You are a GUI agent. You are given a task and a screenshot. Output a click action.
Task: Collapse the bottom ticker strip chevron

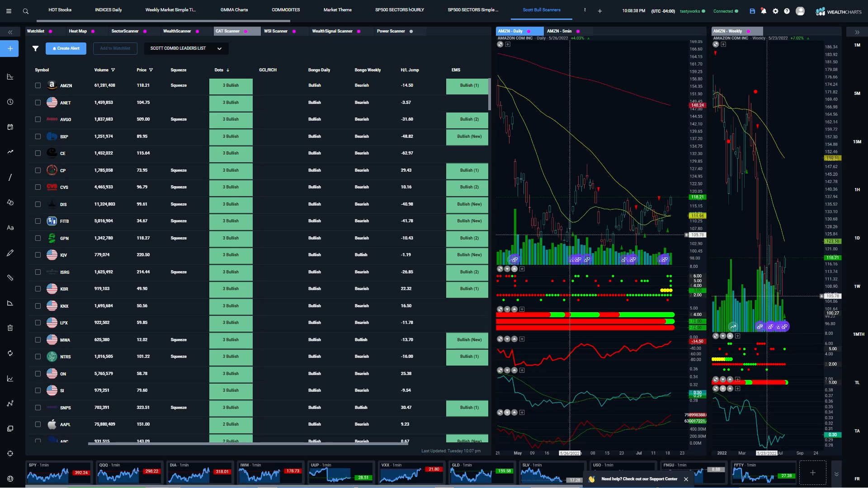pos(836,474)
